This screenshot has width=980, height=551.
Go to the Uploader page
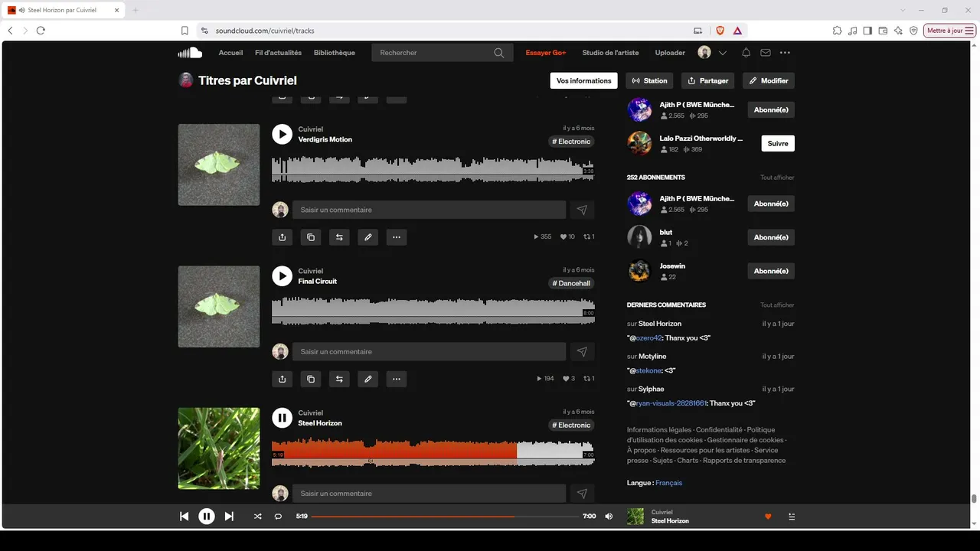click(x=670, y=53)
